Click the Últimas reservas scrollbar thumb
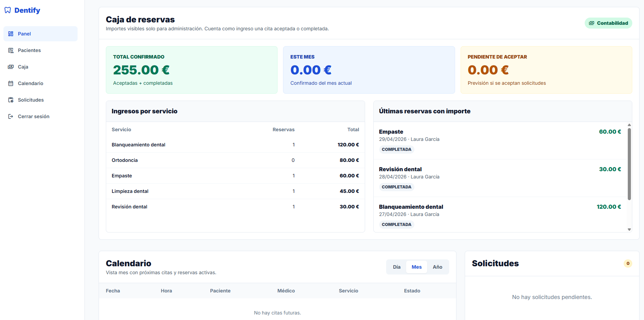 click(x=629, y=164)
